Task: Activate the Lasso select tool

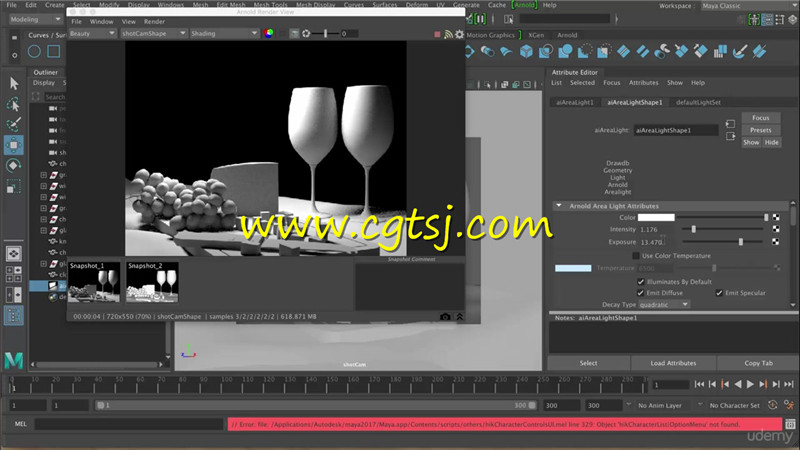Action: pos(14,104)
